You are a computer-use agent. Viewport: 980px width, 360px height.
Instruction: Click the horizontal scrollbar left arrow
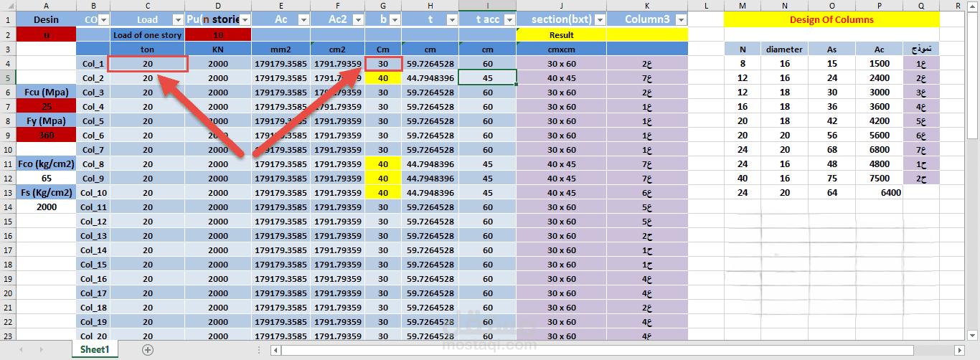275,350
